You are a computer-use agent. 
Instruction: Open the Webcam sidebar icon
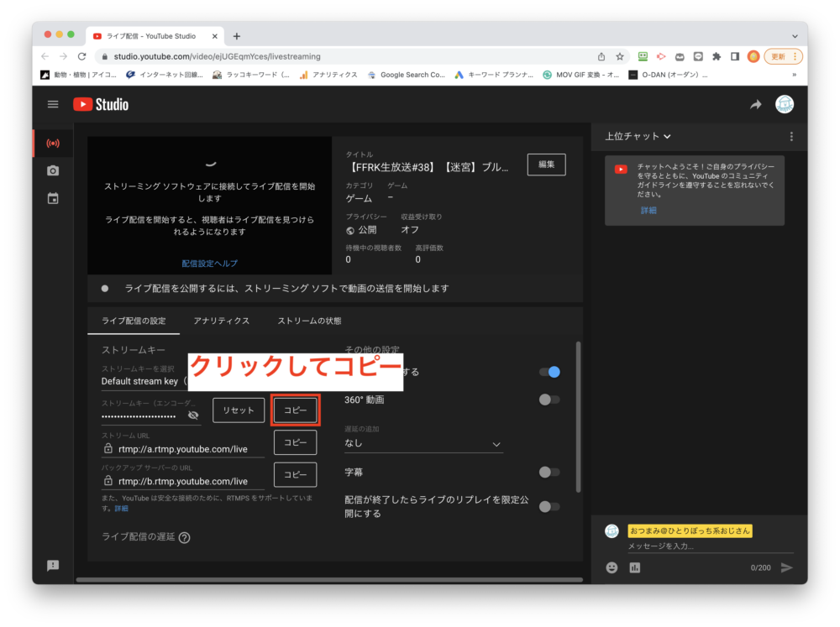coord(52,170)
